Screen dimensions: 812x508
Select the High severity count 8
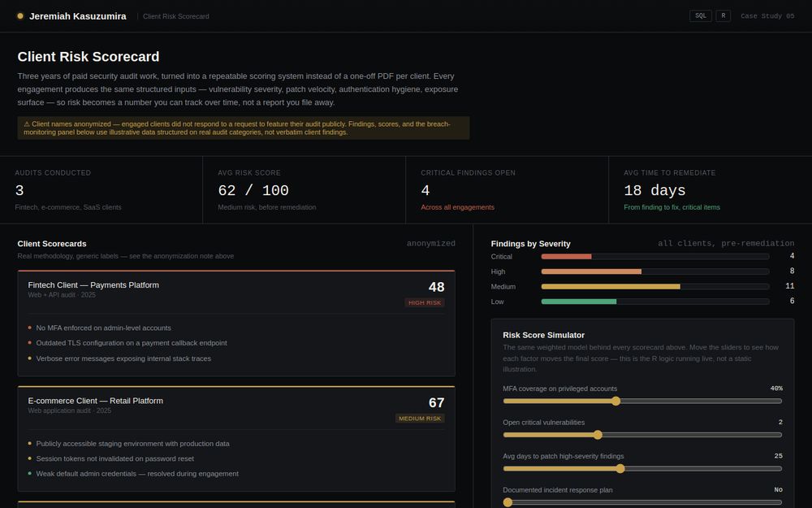coord(792,271)
